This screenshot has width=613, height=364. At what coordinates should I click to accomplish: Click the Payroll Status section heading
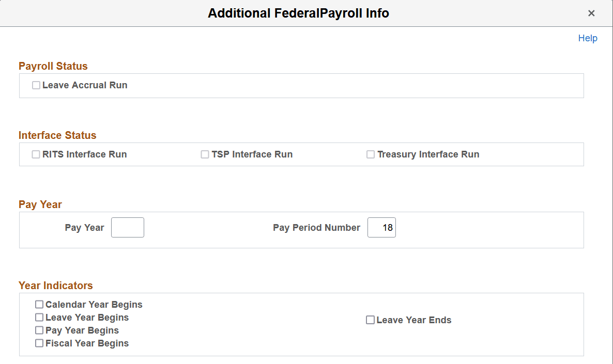(x=53, y=66)
